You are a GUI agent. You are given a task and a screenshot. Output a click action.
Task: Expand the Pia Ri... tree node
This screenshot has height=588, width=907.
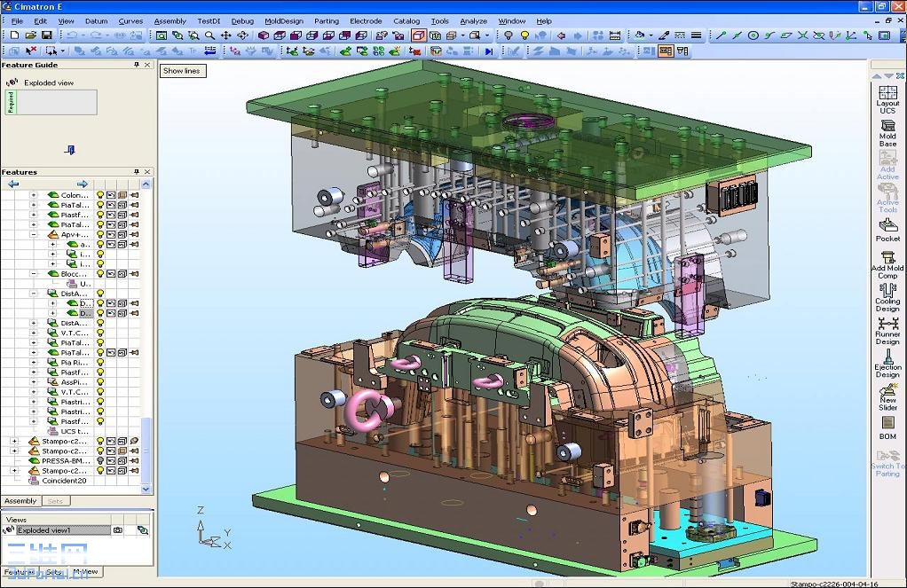(x=34, y=362)
